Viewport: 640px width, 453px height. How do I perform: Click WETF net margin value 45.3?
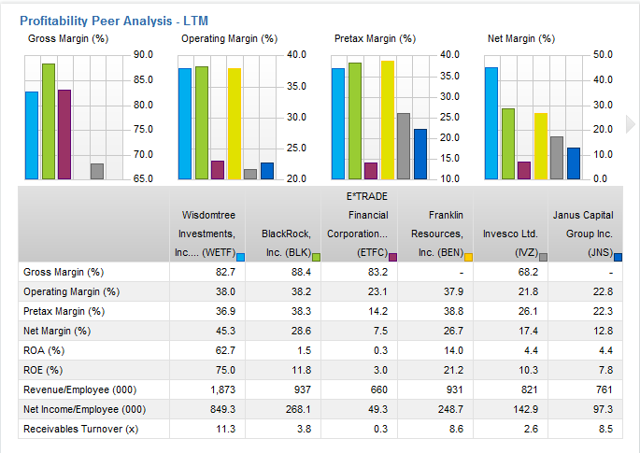(x=225, y=331)
